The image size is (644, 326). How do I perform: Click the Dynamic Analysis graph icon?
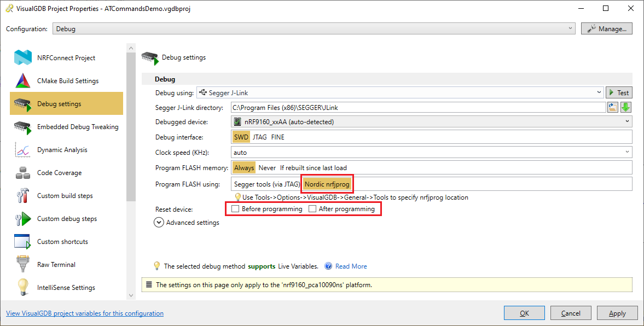[22, 150]
